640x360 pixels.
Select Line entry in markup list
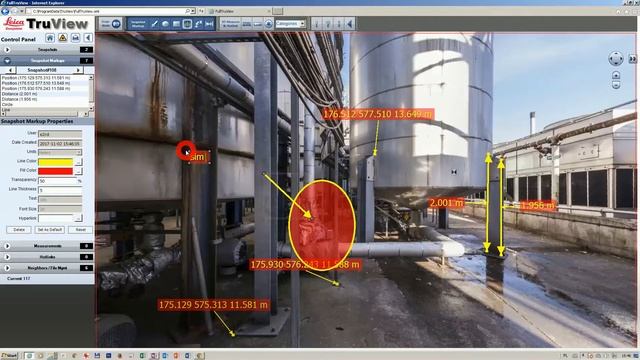[x=6, y=109]
